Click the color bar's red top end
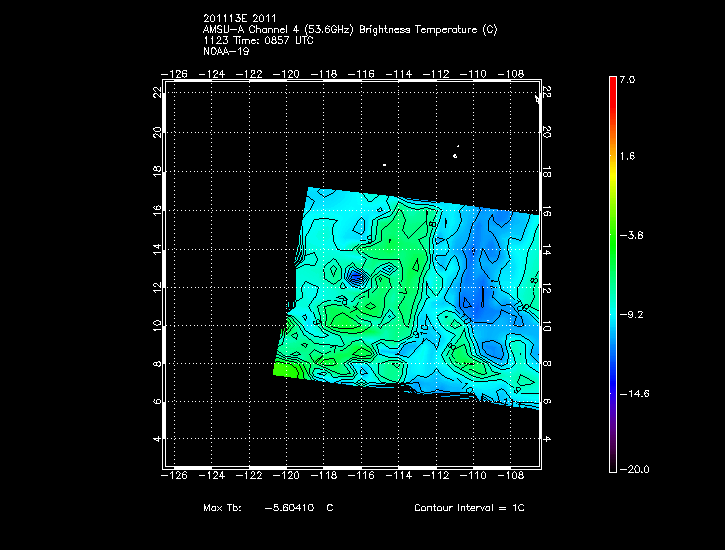This screenshot has height=550, width=725. (x=613, y=84)
